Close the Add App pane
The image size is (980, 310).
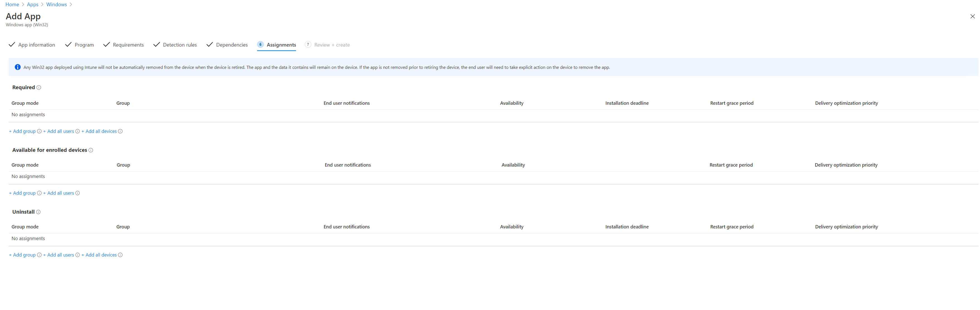[x=972, y=16]
